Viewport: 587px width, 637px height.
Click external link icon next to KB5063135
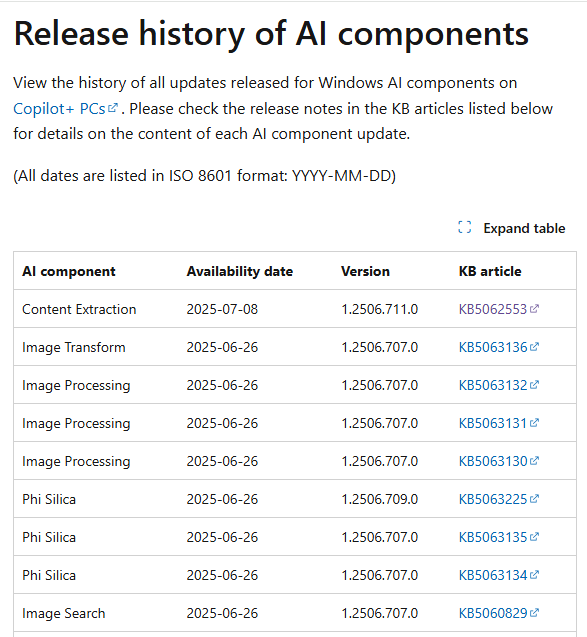(x=534, y=537)
